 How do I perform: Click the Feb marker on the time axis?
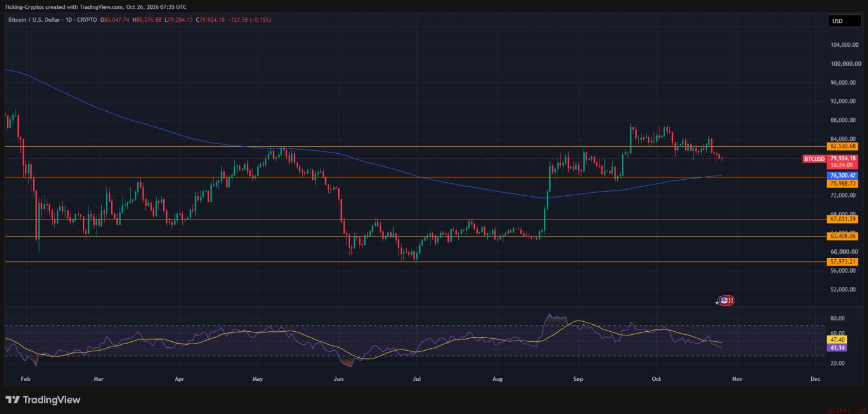click(25, 378)
